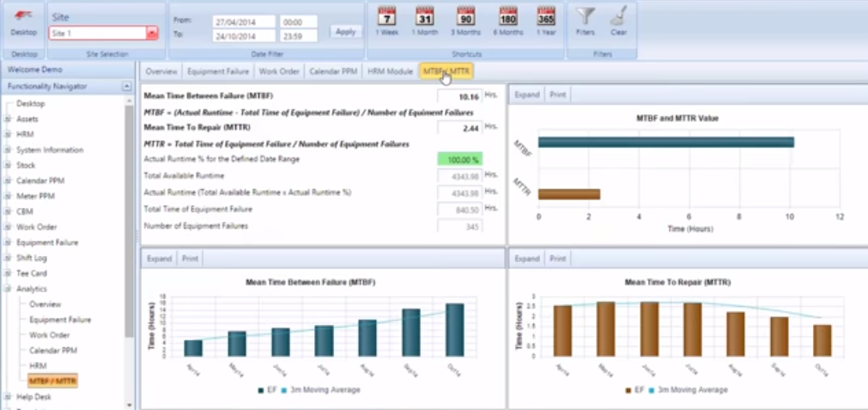Print the Mean Time To Repair chart
The image size is (868, 410).
[x=557, y=258]
